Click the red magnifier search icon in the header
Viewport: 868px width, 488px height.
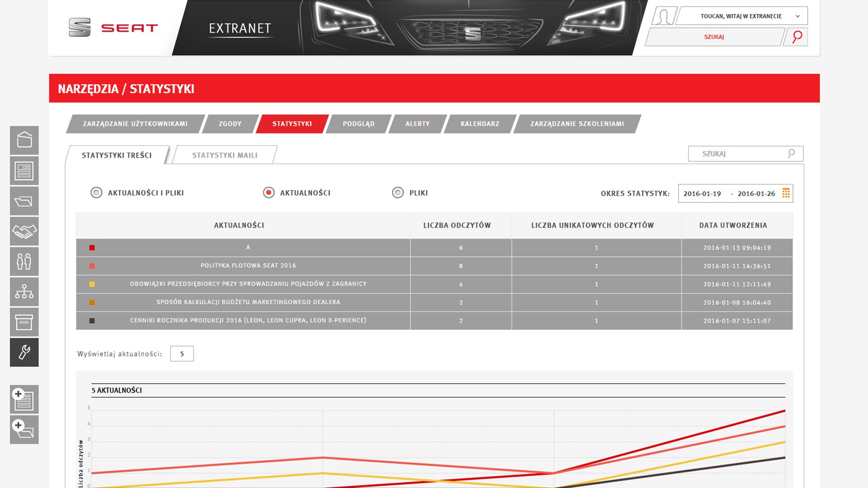pyautogui.click(x=797, y=37)
